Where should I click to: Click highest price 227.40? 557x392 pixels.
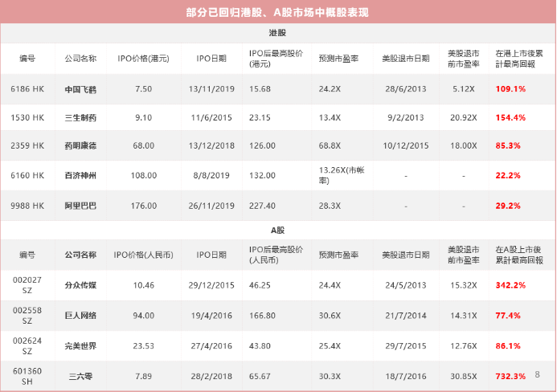262,206
